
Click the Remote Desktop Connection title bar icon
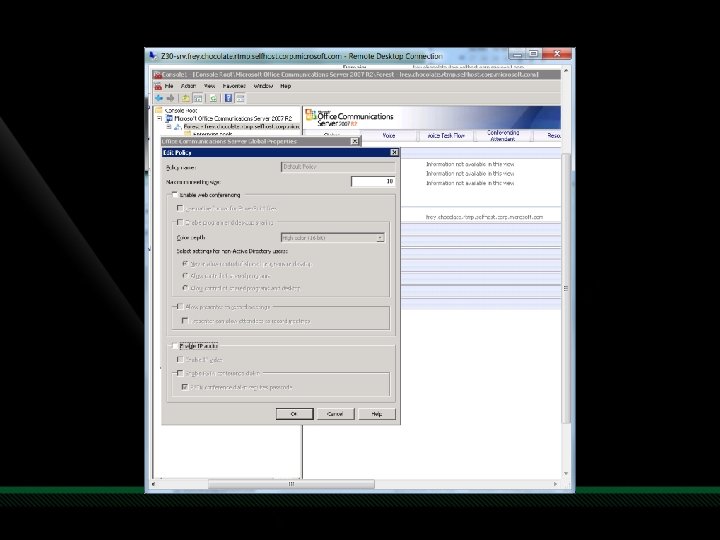click(152, 56)
